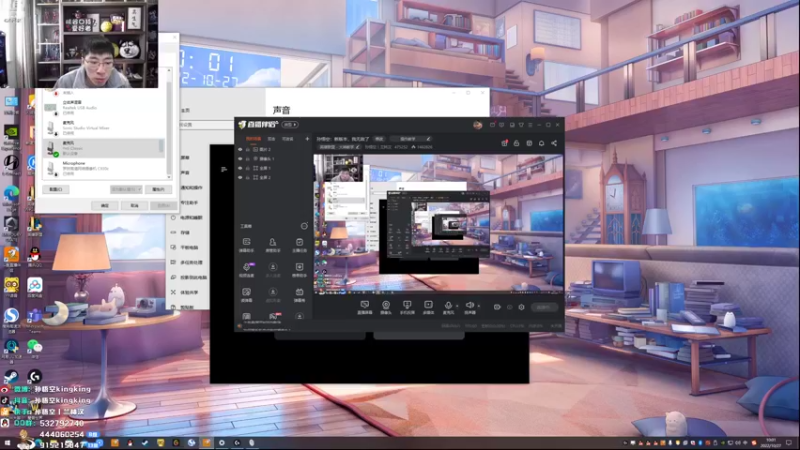Toggle visibility of 全屏 1 layer
This screenshot has height=450, width=800.
pos(240,168)
